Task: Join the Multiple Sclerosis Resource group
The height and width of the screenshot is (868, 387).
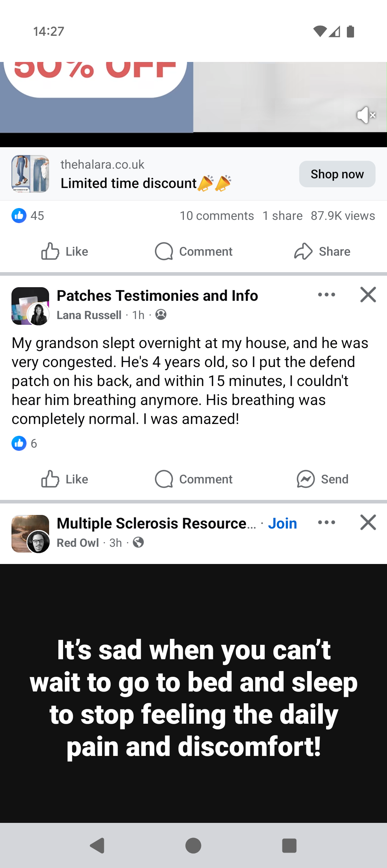Action: pos(282,524)
